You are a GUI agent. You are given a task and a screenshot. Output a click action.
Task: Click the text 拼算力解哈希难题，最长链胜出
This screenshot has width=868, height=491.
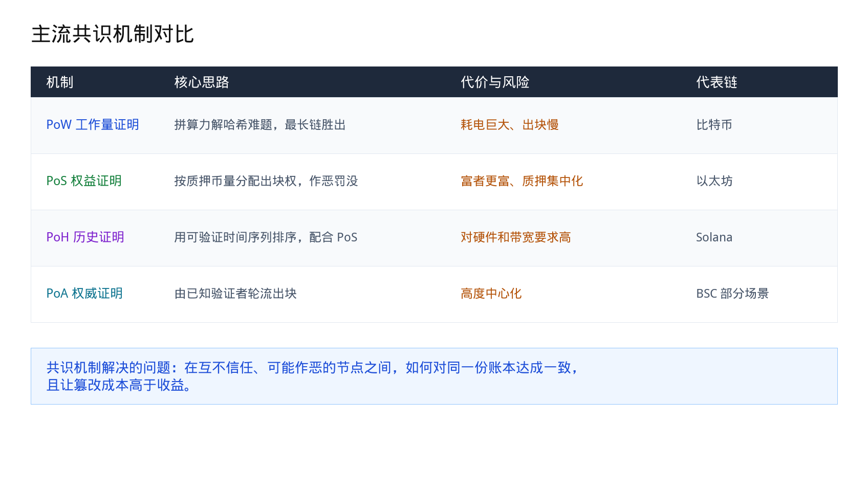[x=260, y=125]
